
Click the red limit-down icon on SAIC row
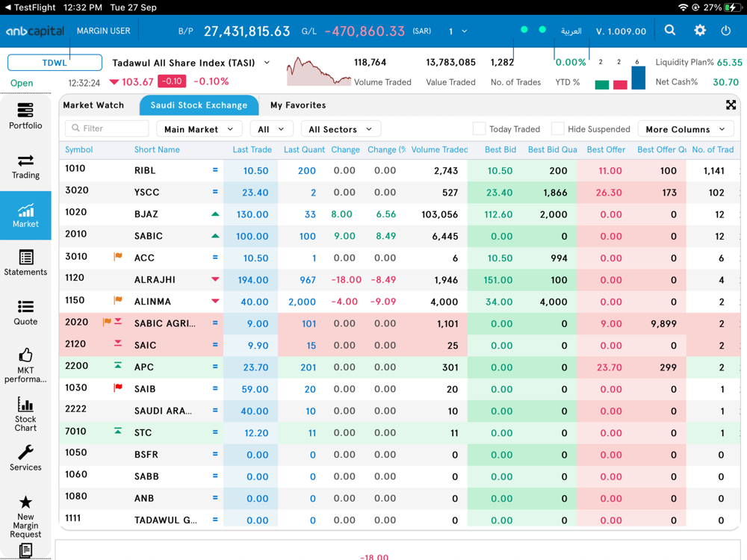coord(118,343)
